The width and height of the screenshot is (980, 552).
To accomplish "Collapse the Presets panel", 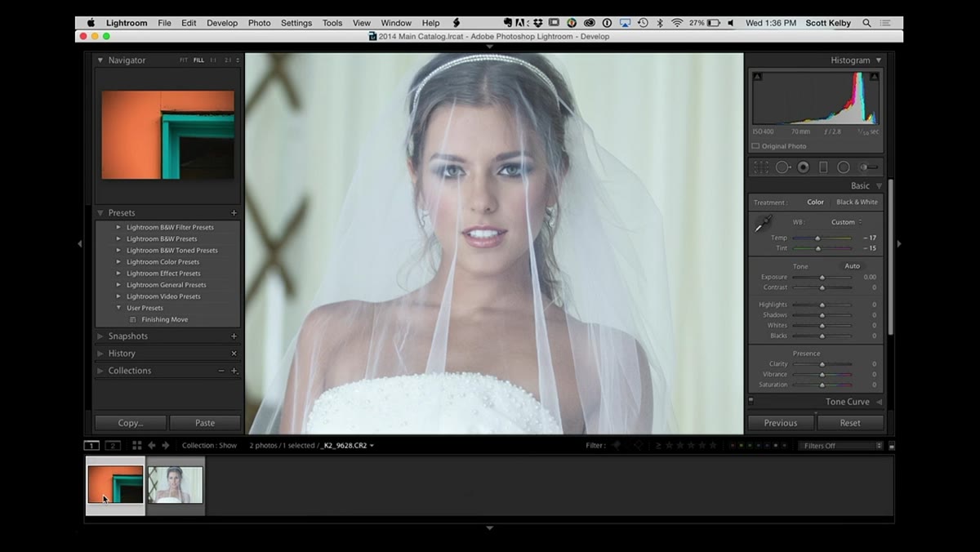I will [100, 212].
